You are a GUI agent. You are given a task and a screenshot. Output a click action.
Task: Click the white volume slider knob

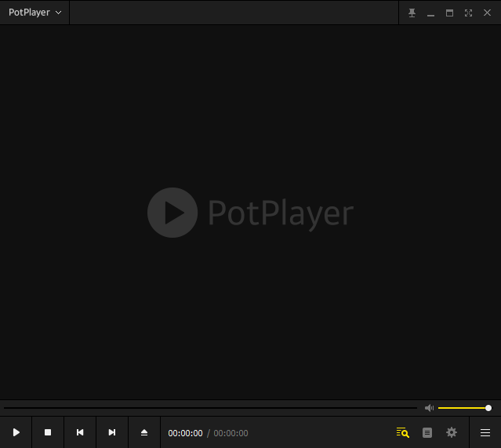(488, 408)
